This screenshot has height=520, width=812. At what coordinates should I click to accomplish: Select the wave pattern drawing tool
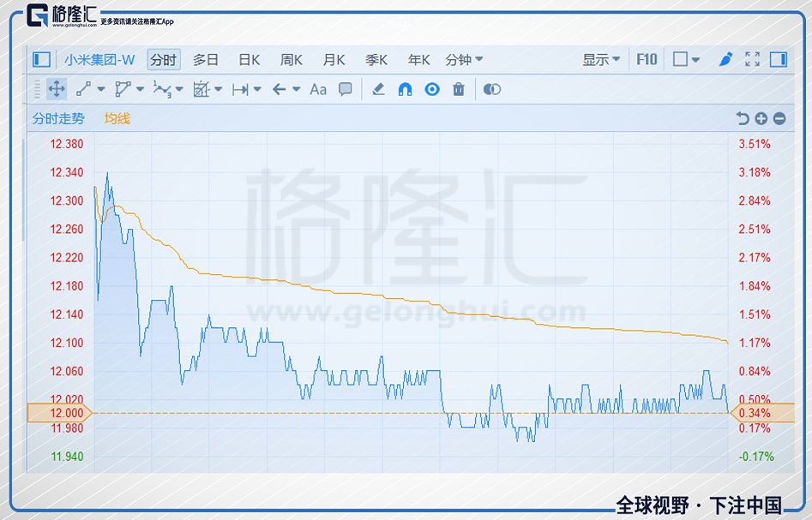161,89
